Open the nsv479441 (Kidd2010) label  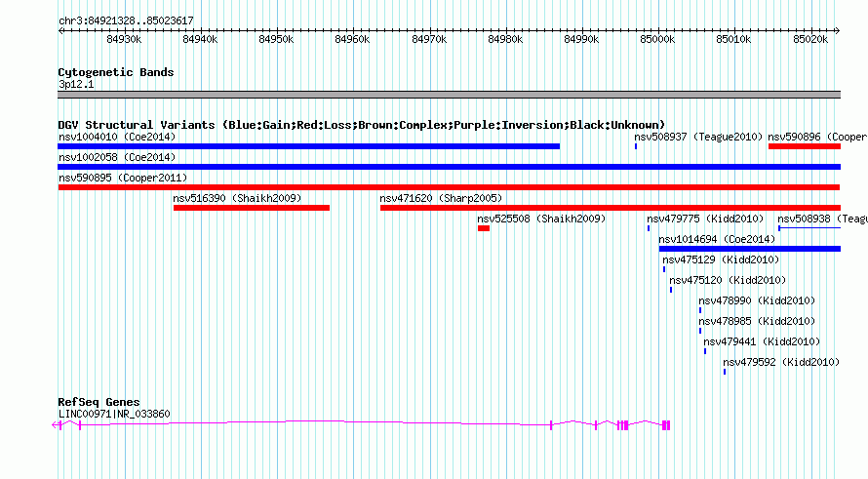[762, 341]
